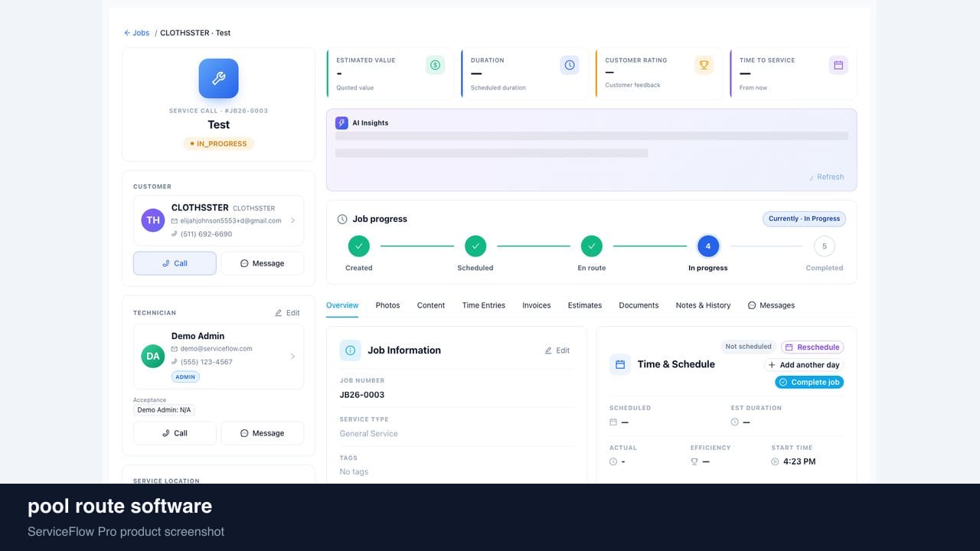Click the calendar icon on Time to Service card
This screenshot has height=551, width=980.
tap(838, 65)
